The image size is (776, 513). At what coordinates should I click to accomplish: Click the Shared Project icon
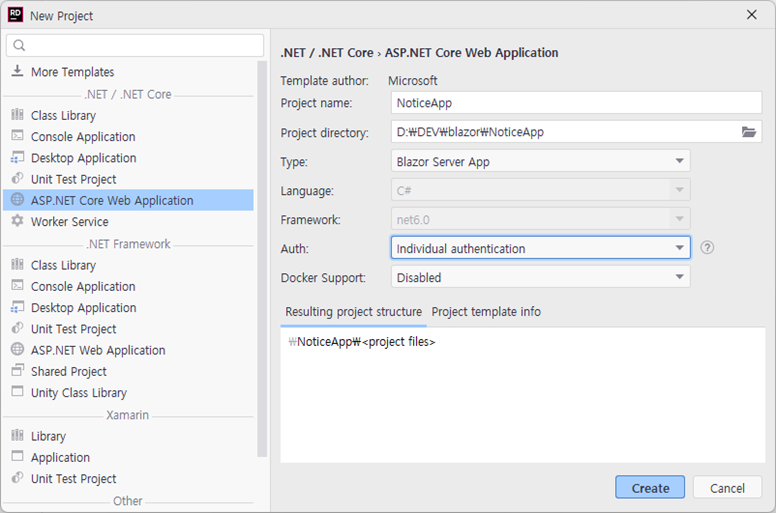(17, 371)
